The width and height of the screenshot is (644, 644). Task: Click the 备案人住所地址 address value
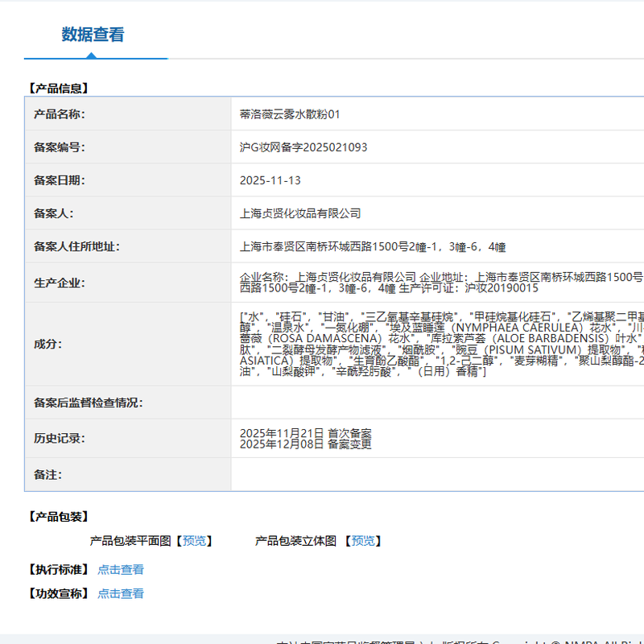(x=373, y=247)
